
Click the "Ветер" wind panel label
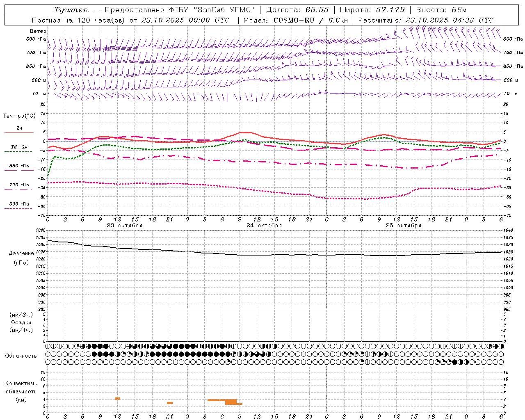click(38, 31)
